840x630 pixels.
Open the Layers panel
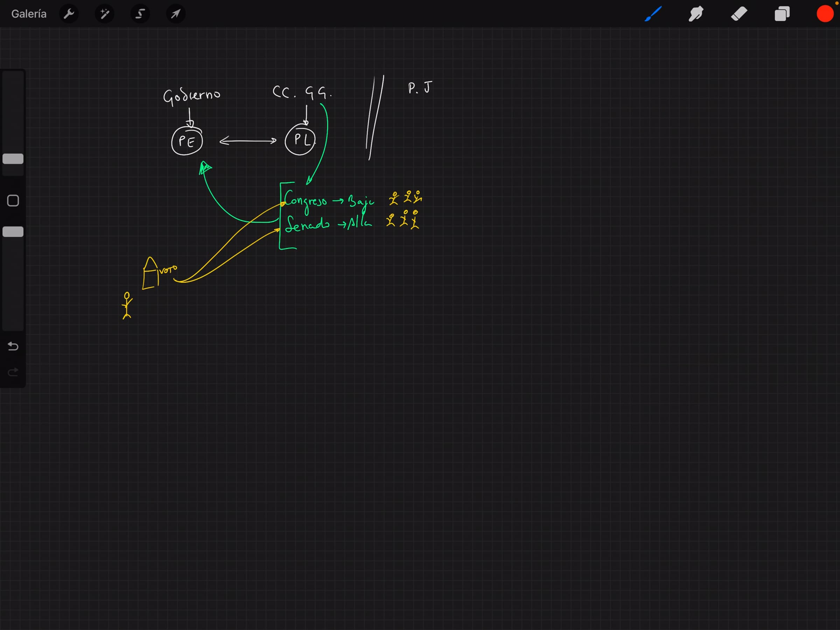coord(782,14)
